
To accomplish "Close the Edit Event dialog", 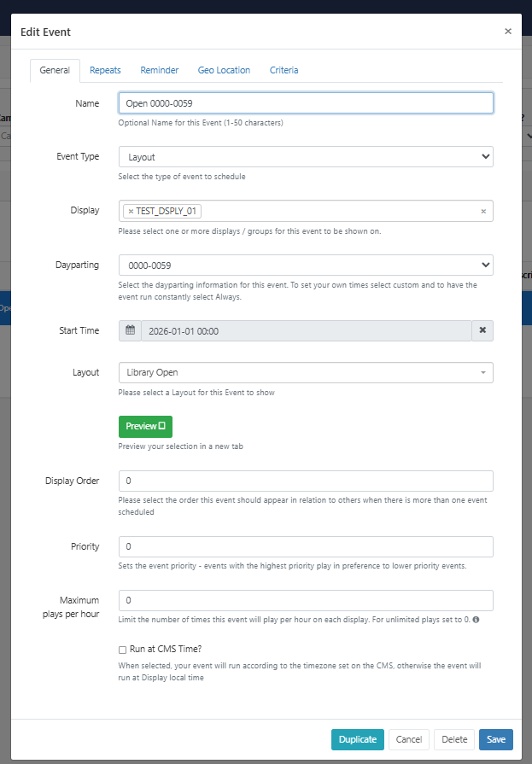I will (508, 32).
